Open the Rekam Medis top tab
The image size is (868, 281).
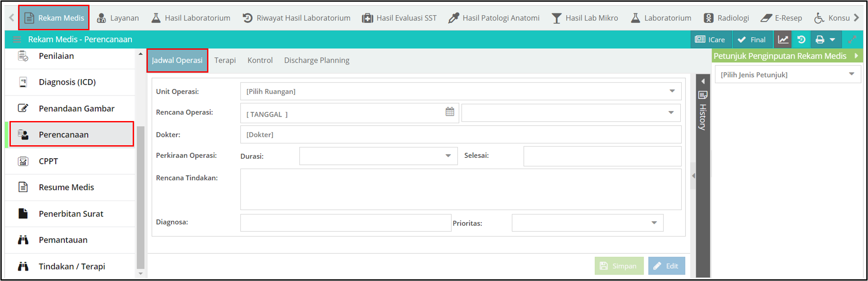[x=54, y=18]
